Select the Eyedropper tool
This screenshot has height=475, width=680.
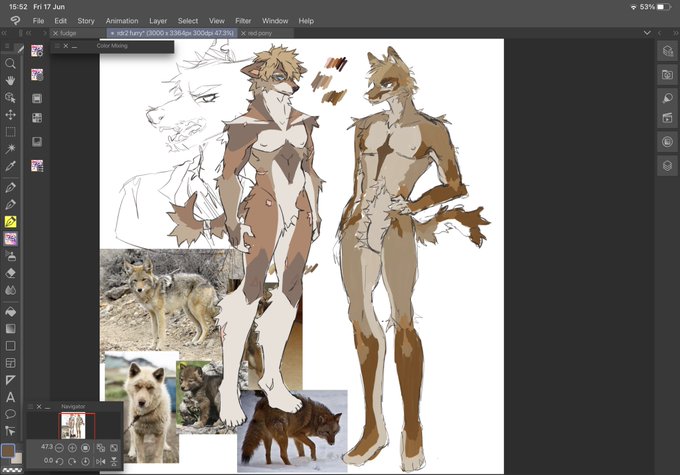pos(10,166)
